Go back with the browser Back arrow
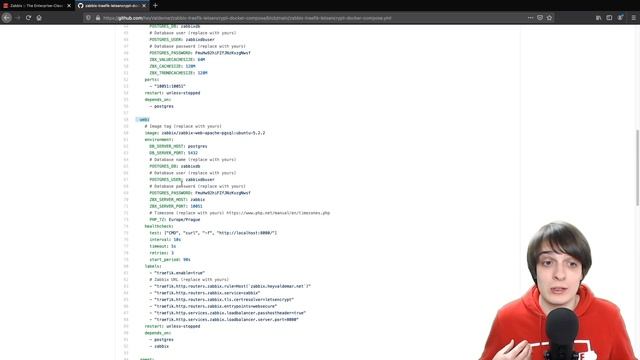The height and width of the screenshot is (360, 640). (x=7, y=18)
